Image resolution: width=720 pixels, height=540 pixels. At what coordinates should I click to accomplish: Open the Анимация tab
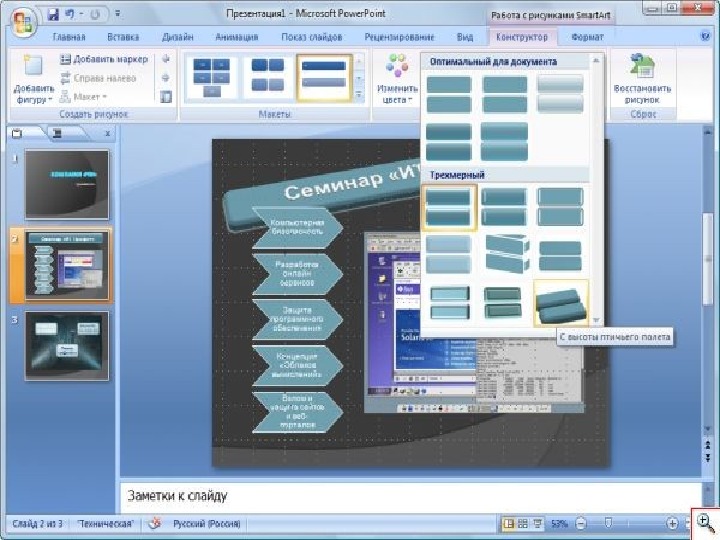coord(236,37)
